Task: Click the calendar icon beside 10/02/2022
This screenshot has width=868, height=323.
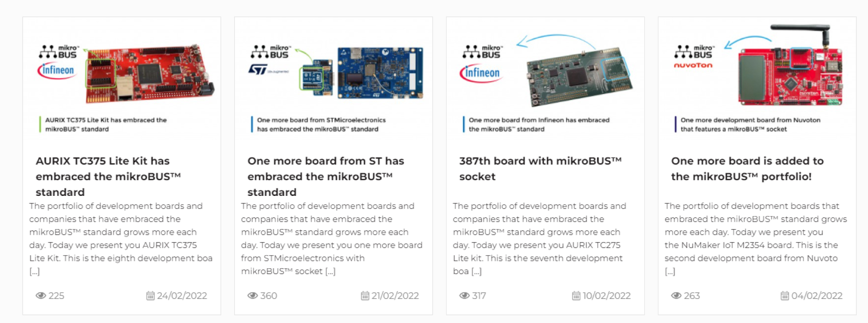Action: (576, 296)
